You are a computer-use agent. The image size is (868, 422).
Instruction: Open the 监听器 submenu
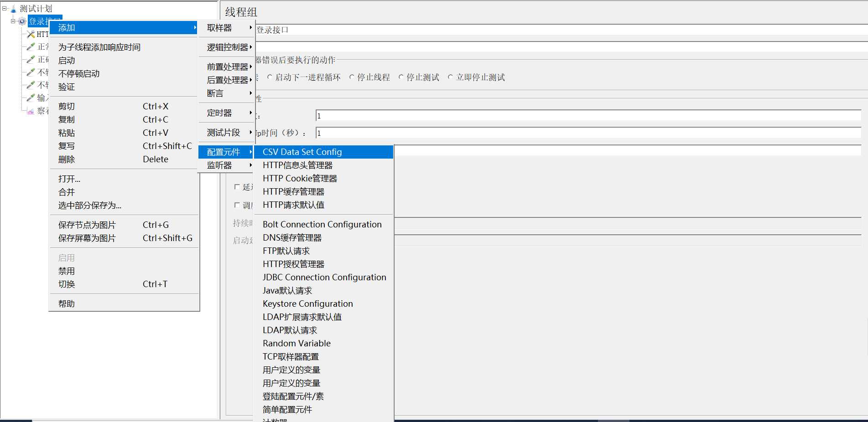(x=227, y=165)
